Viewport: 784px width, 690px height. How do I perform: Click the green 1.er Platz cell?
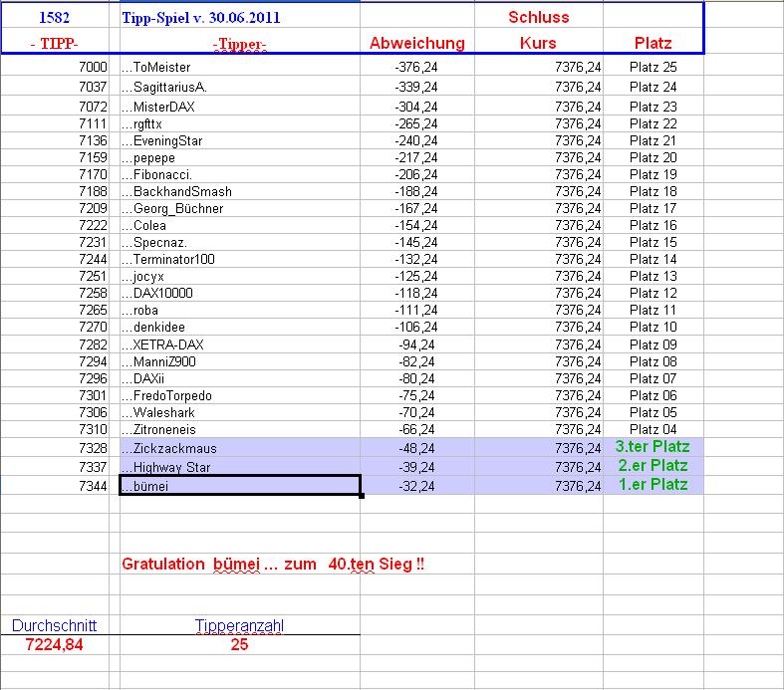(653, 485)
